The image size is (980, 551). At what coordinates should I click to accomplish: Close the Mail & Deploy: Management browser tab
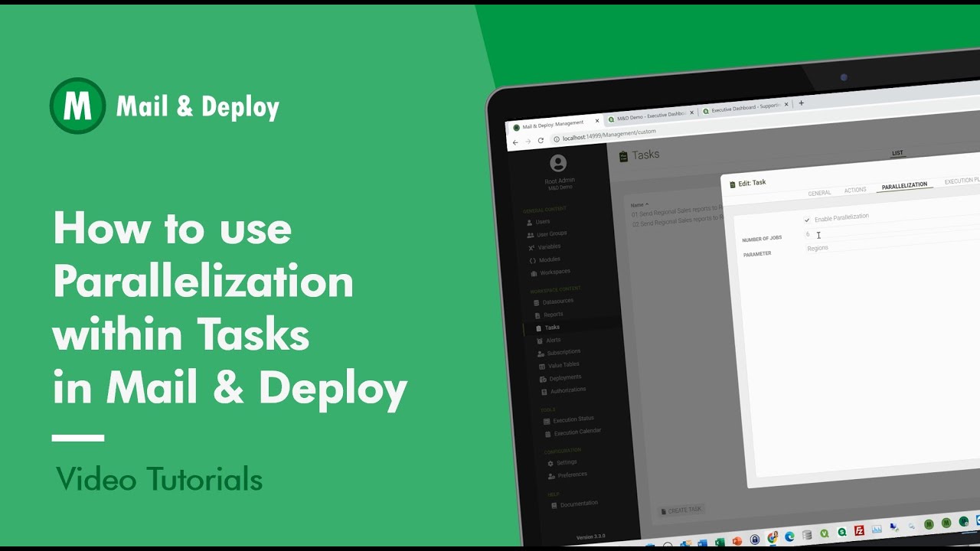click(597, 120)
